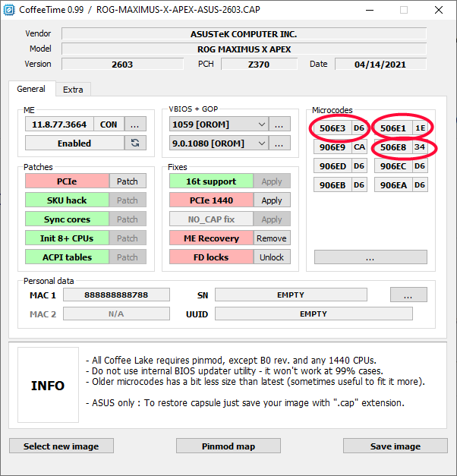The image size is (457, 476).
Task: Click the Sync cores status label
Action: tap(67, 219)
